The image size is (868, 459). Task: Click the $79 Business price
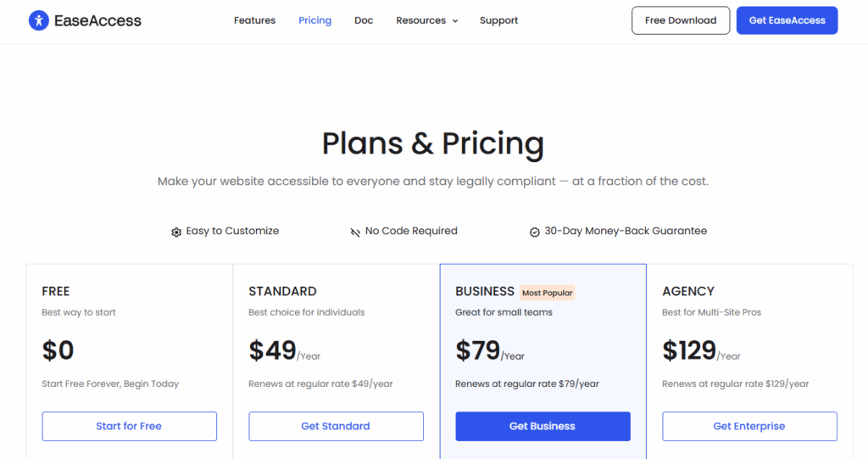[477, 350]
